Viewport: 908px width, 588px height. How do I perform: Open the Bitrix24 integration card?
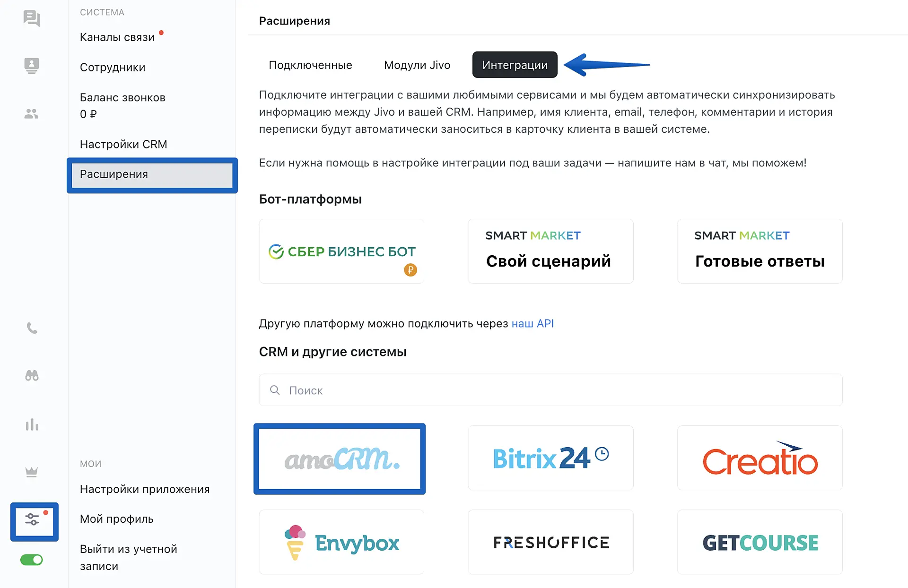point(550,458)
